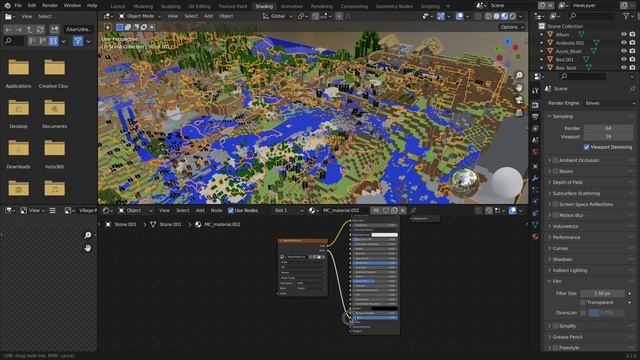Toggle the Use Nodes checkbox

tap(231, 211)
